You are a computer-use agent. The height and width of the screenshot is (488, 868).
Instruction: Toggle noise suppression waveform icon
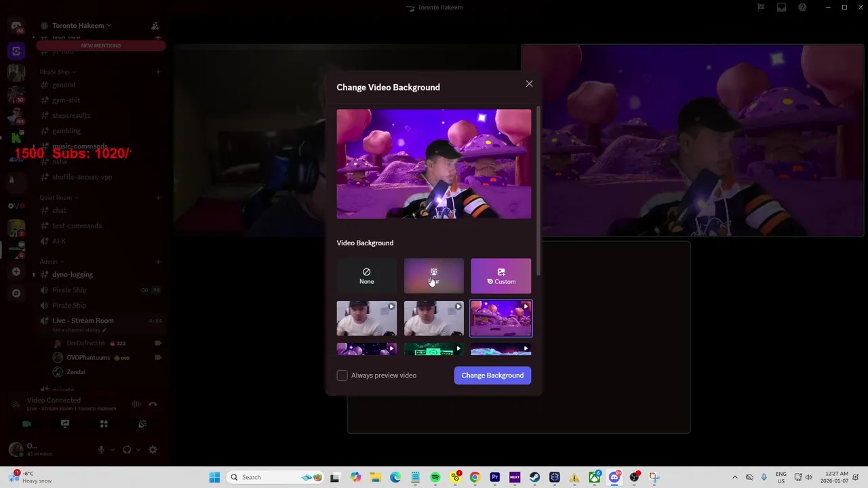[136, 404]
